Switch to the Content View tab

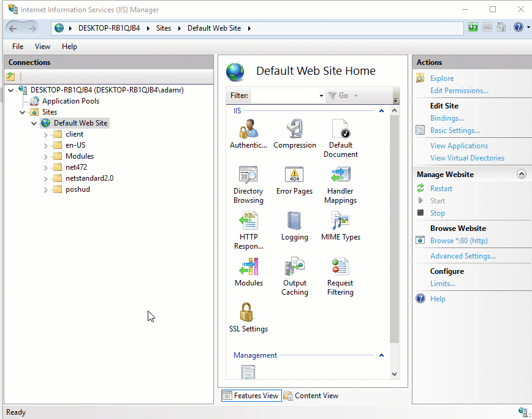point(311,396)
